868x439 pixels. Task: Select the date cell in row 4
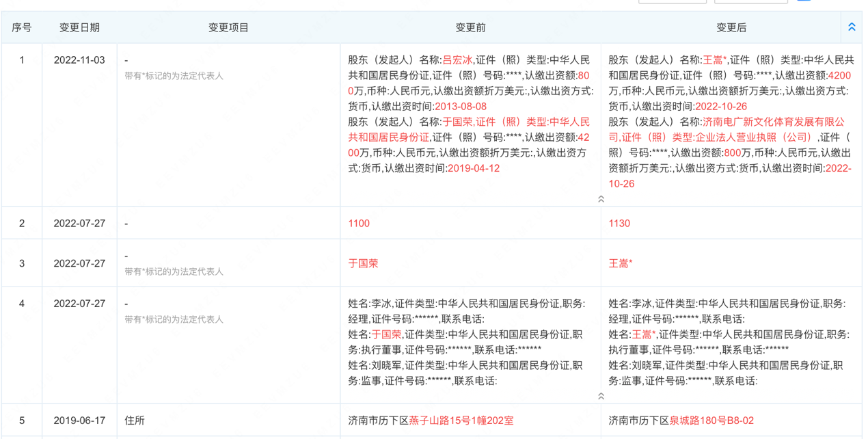79,304
